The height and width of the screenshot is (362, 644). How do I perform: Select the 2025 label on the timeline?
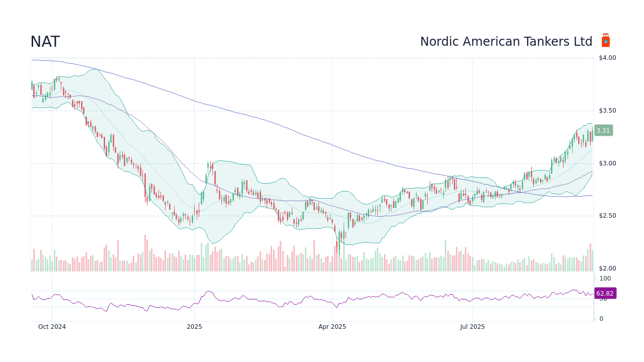tap(194, 326)
